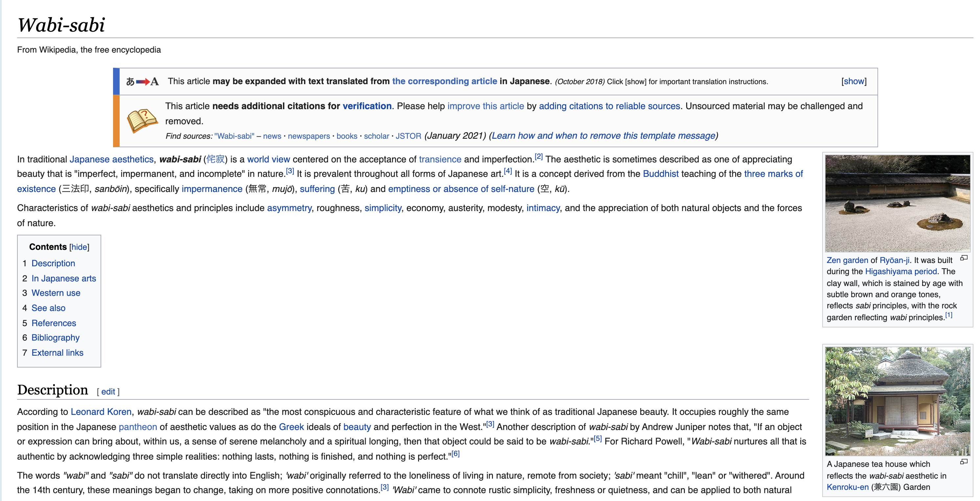Viewport: 980px width, 501px height.
Task: Open the Ryōan-ji Zen garden thumbnail
Action: pos(897,203)
